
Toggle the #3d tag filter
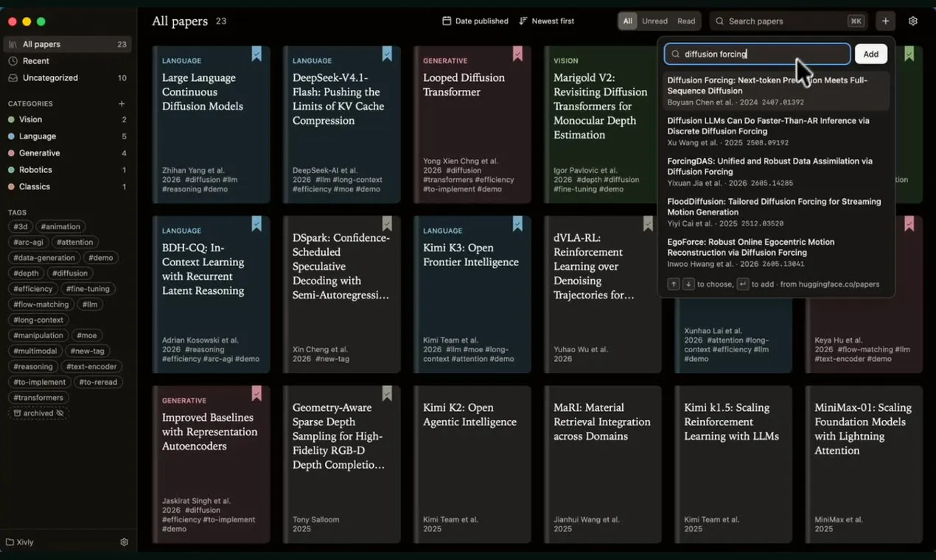21,227
